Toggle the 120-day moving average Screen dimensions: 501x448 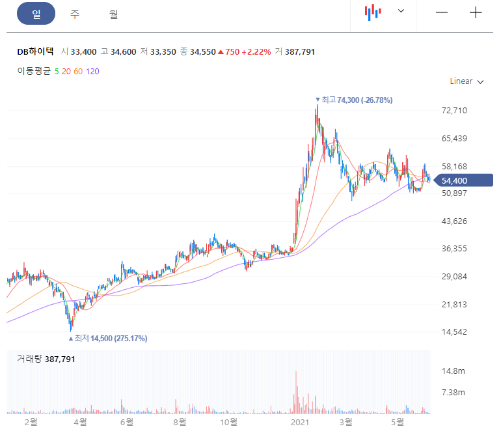[92, 72]
